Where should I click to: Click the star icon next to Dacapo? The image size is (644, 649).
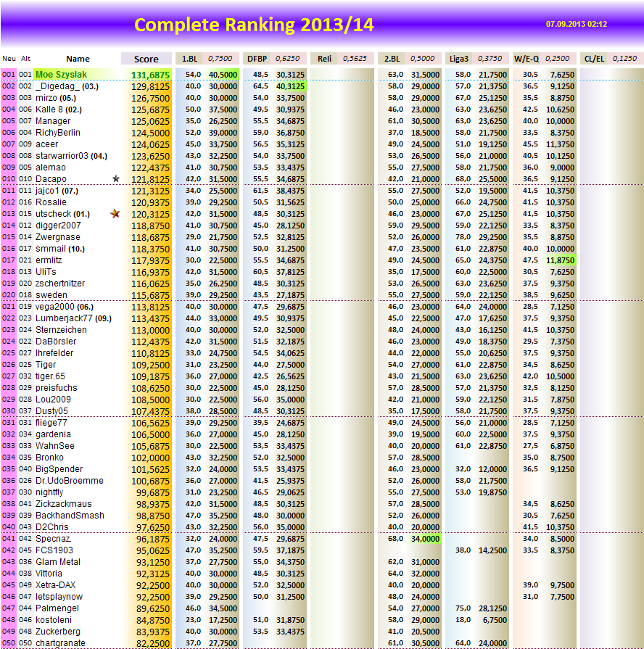(116, 180)
